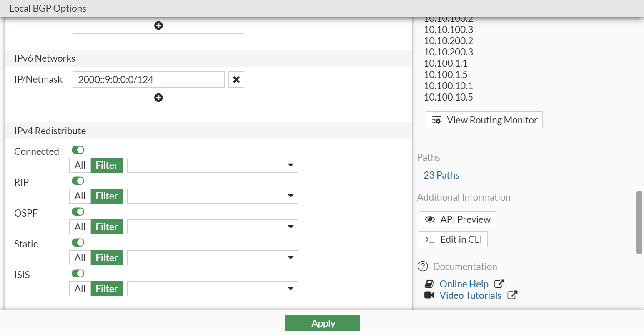
Task: Disable the ISIS redistribute switch
Action: click(x=78, y=273)
